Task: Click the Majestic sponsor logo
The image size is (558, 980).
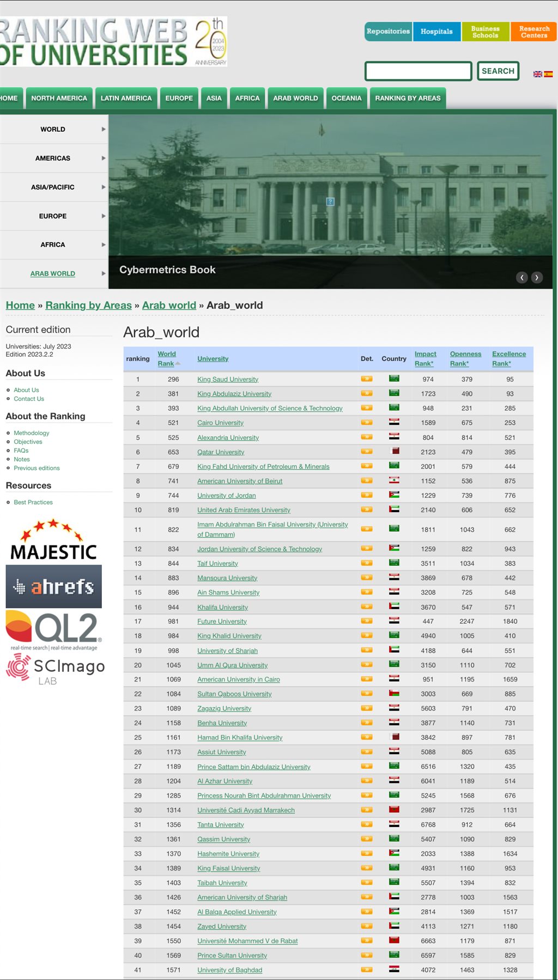Action: click(53, 540)
